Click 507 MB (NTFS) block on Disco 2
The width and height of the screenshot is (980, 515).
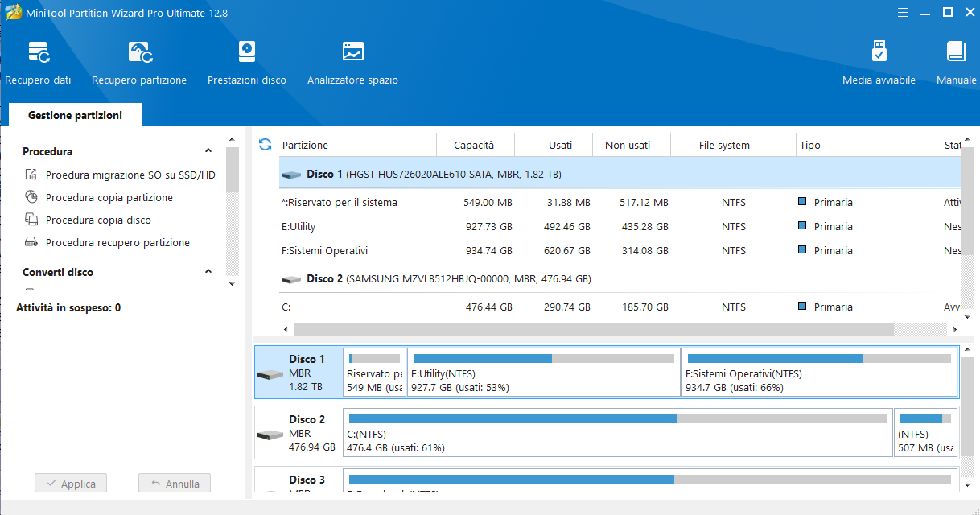[926, 432]
